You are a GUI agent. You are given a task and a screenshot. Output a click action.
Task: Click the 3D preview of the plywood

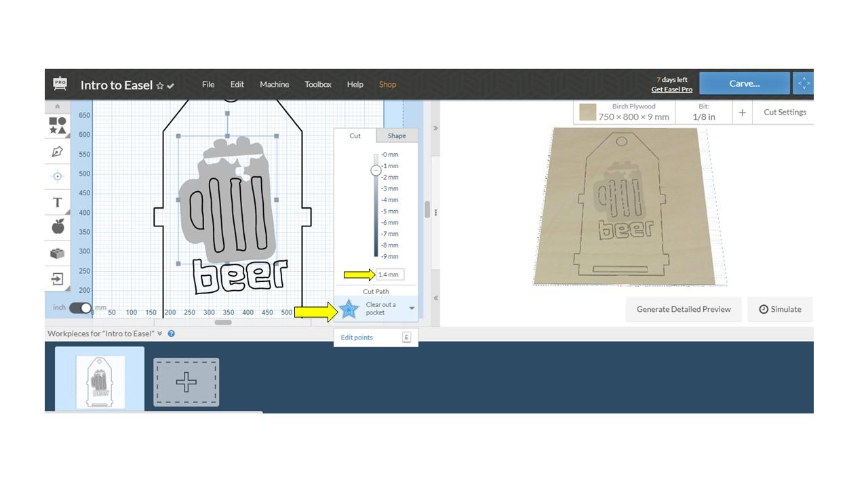(625, 205)
